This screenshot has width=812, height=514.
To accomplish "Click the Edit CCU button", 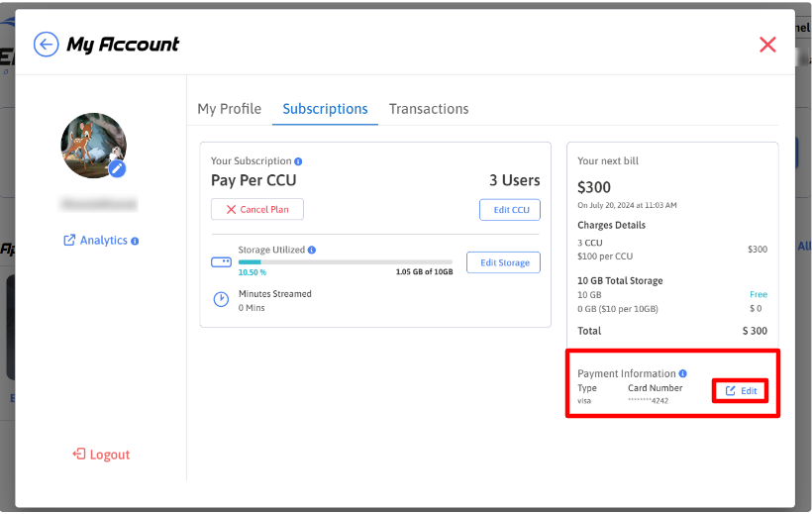I will click(510, 210).
